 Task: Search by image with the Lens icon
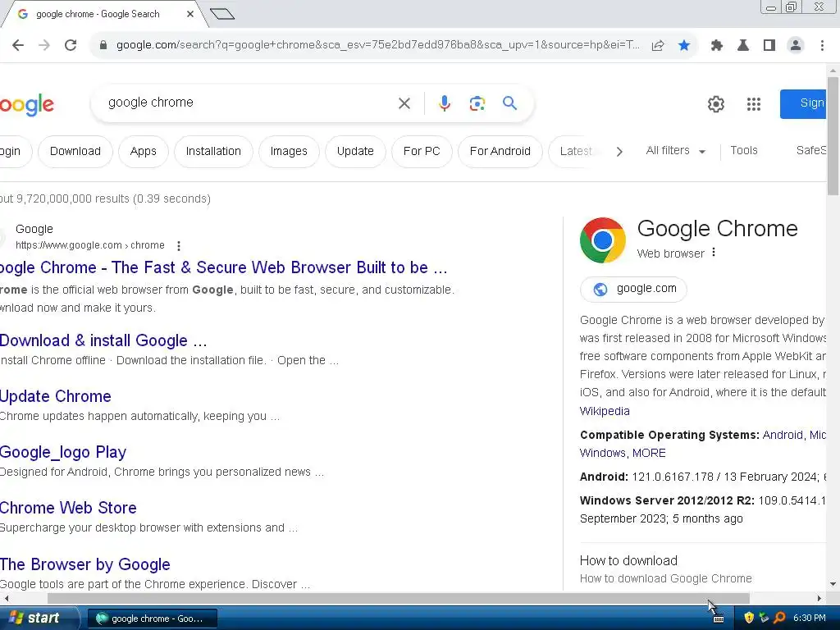[477, 103]
